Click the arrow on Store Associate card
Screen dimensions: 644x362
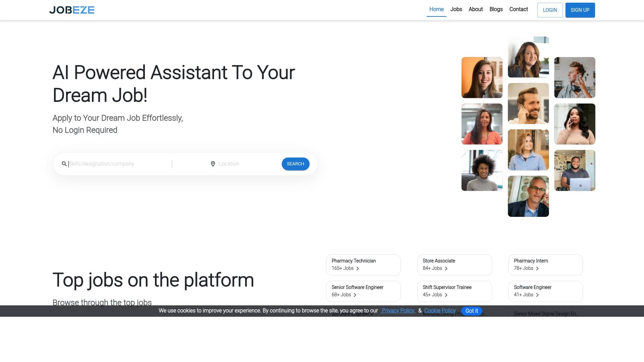pyautogui.click(x=446, y=268)
